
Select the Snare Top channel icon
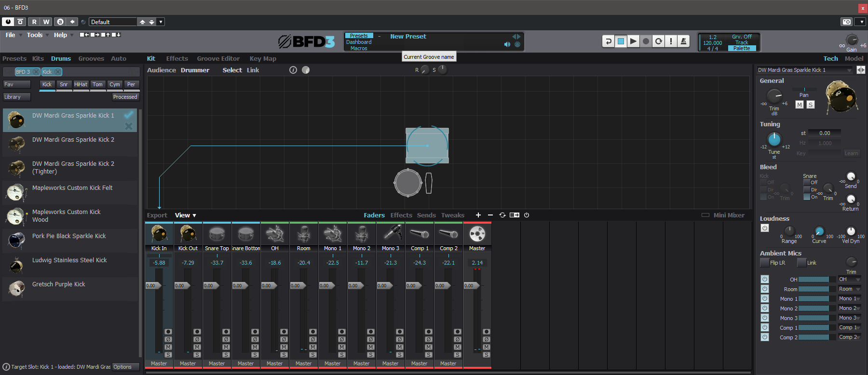[x=217, y=234]
